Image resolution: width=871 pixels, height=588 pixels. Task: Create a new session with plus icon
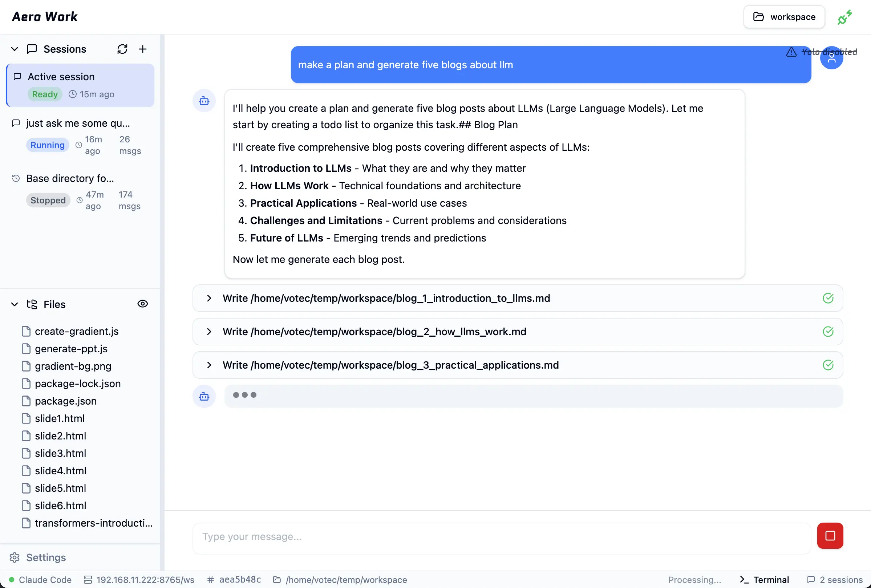click(x=143, y=49)
